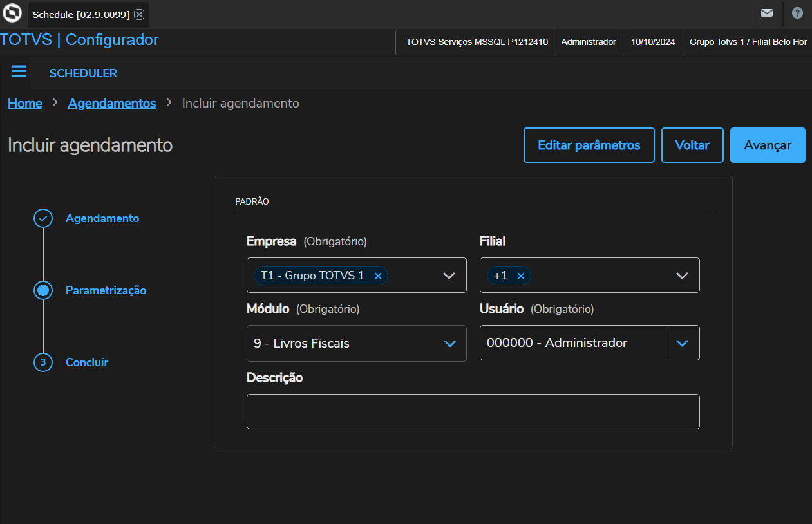Click the Concluir step label
The height and width of the screenshot is (524, 812).
pos(87,362)
